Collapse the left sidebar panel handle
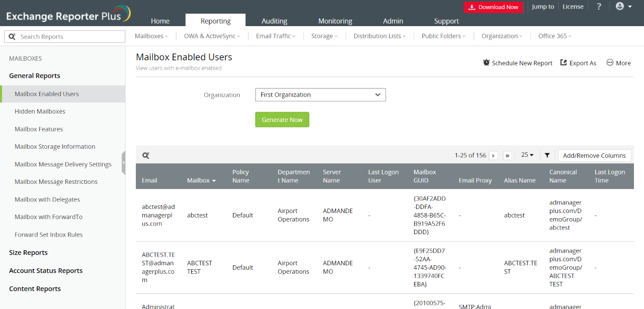This screenshot has width=644, height=309. coord(123,163)
